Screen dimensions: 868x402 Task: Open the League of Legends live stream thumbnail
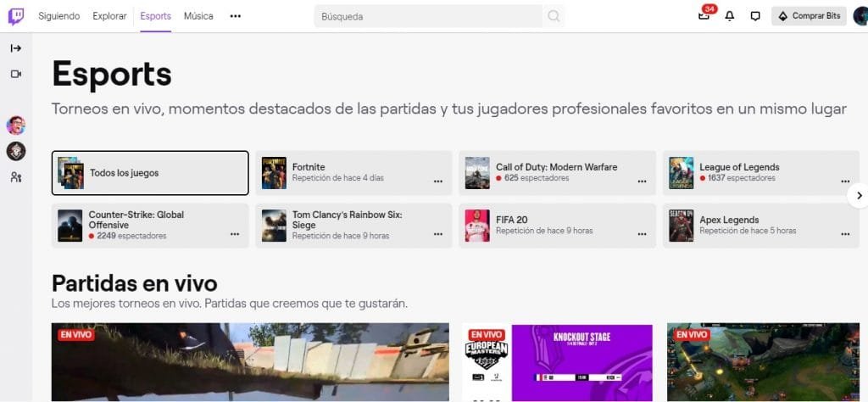[x=764, y=362]
